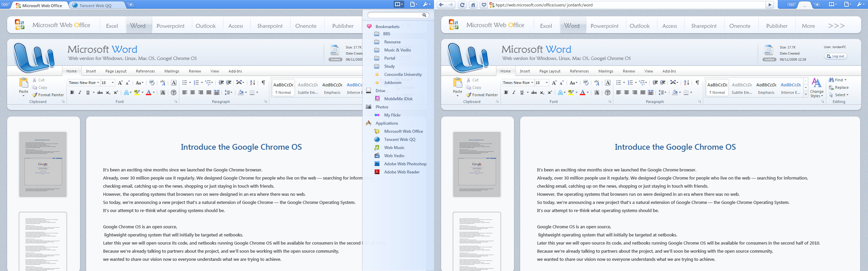Viewport: 868px width, 271px height.
Task: Open bullets list dropdown arrow in right-hand window
Action: [x=624, y=83]
